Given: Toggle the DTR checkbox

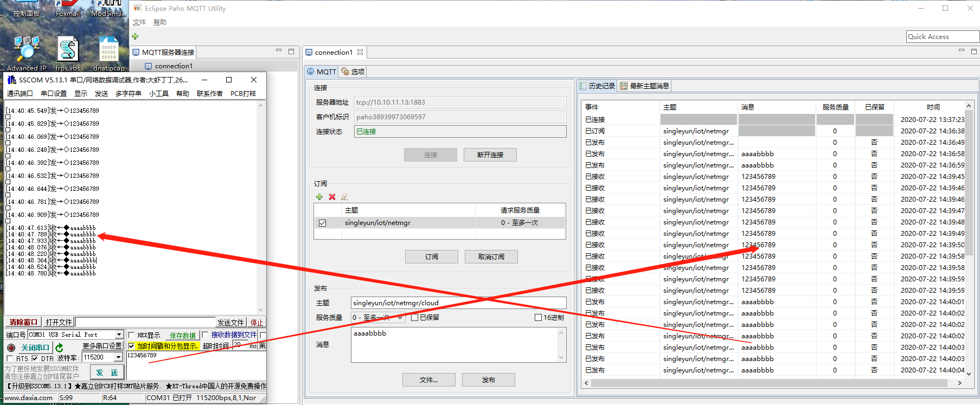Looking at the screenshot, I should (35, 358).
